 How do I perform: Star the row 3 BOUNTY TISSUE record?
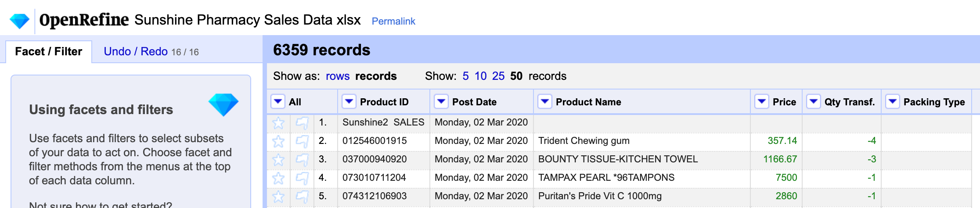point(278,160)
